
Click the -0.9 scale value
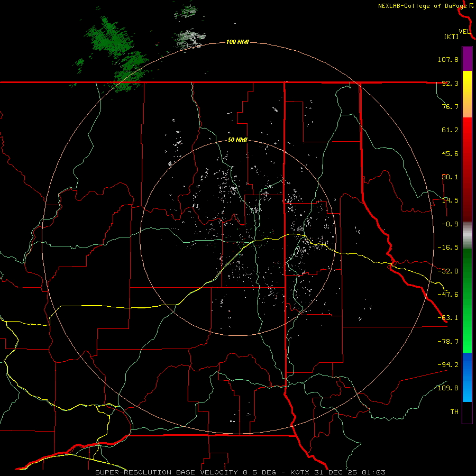coord(450,224)
